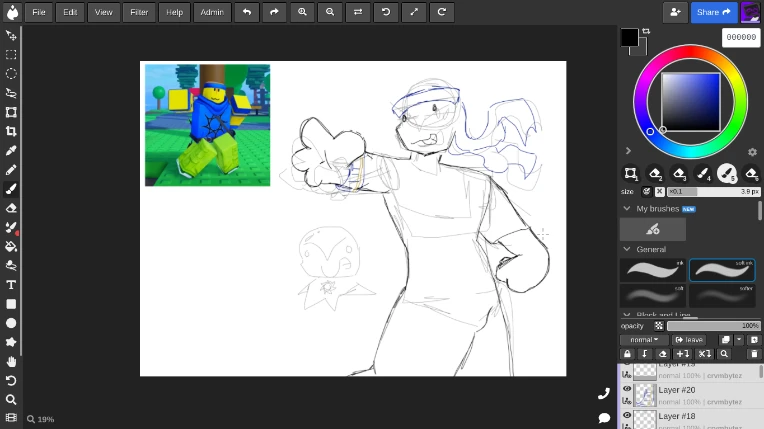
Task: Select the ellipse shape tool
Action: (11, 323)
